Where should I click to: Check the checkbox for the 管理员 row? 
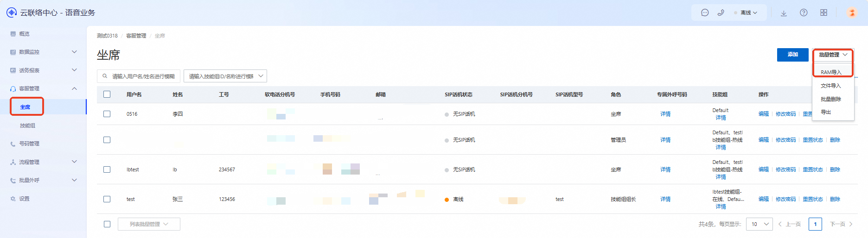(x=107, y=140)
